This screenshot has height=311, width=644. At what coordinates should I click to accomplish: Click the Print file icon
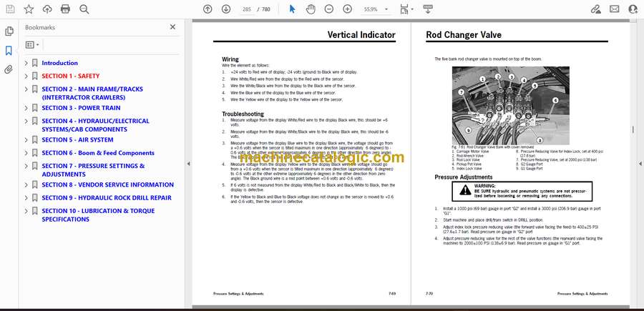point(66,9)
